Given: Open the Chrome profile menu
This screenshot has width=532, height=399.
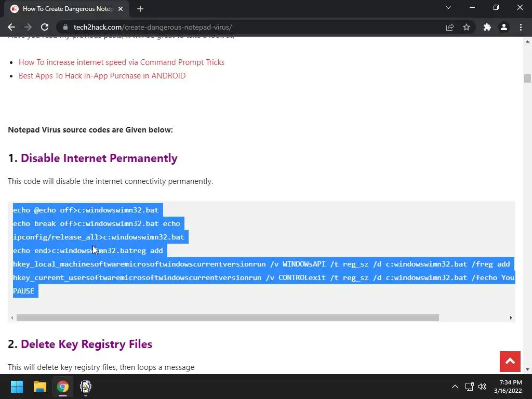Looking at the screenshot, I should [504, 27].
